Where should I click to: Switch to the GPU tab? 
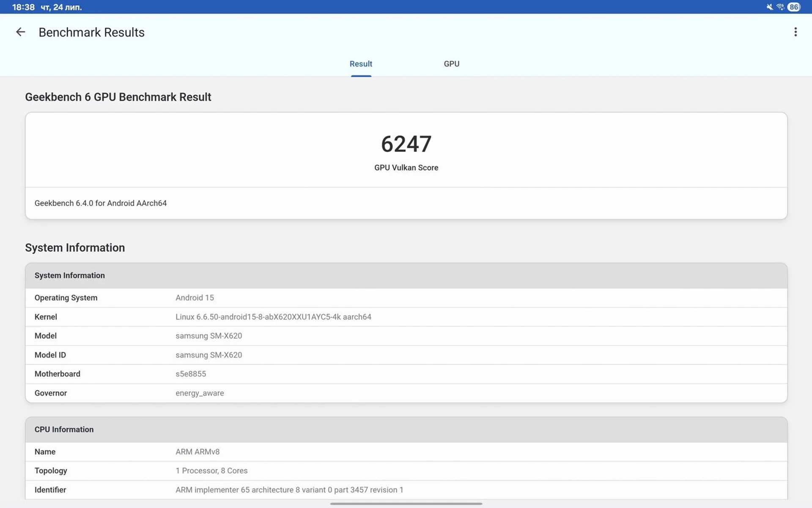451,64
